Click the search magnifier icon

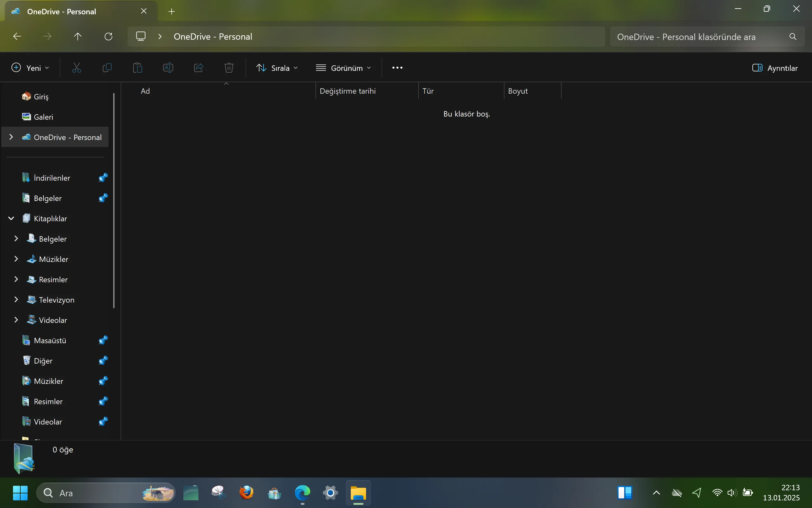793,37
